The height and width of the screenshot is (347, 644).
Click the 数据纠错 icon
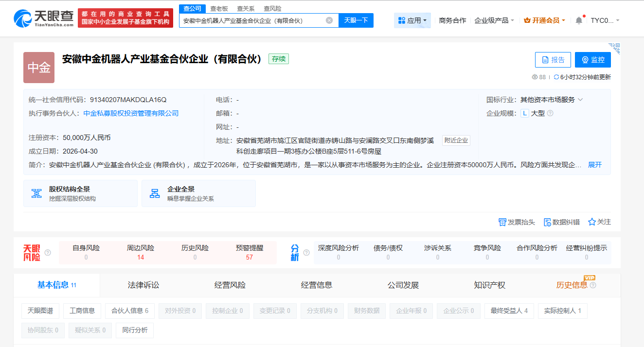(x=547, y=222)
